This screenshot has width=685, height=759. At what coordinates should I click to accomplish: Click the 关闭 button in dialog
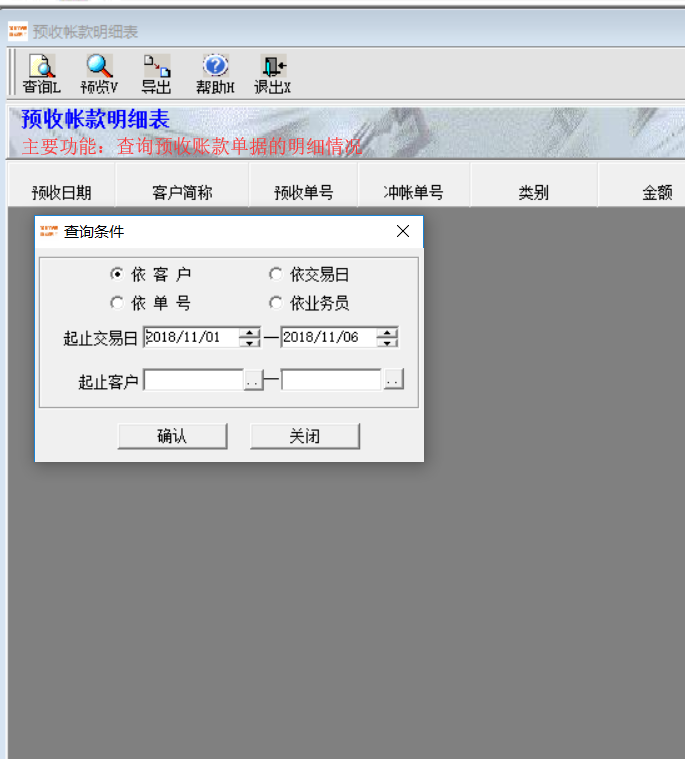coord(305,436)
